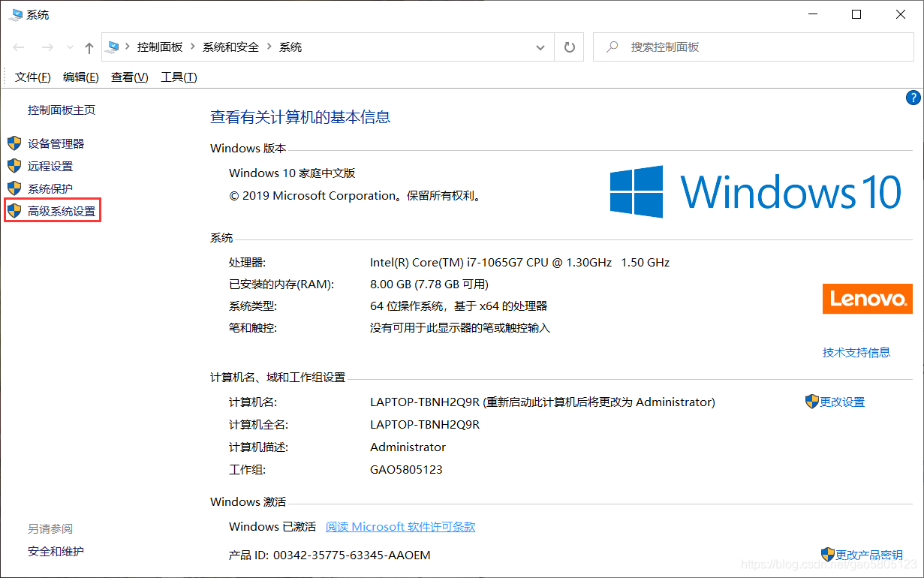Click the forward navigation arrow
The height and width of the screenshot is (578, 924).
(47, 47)
